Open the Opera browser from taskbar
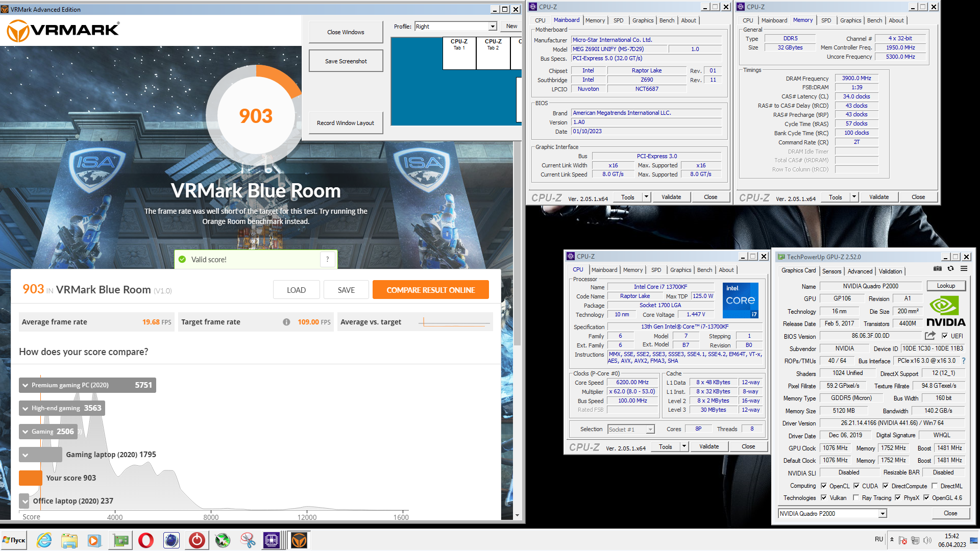Image resolution: width=980 pixels, height=551 pixels. click(x=146, y=540)
